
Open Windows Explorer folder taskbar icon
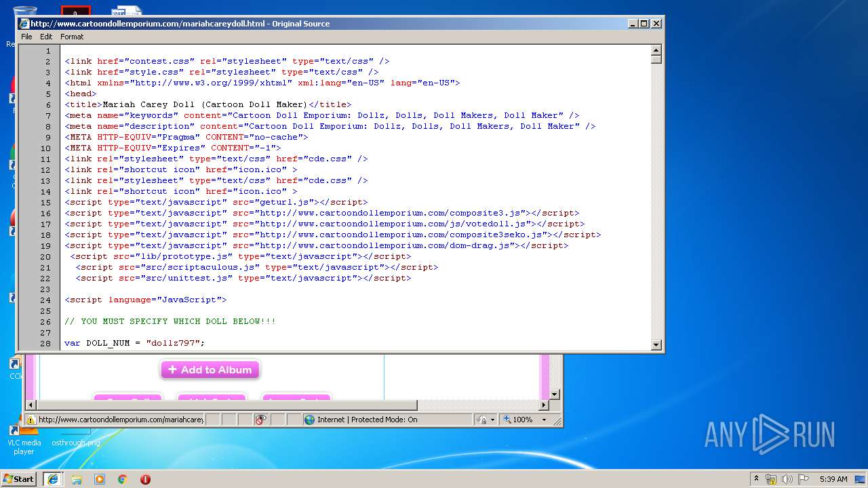click(77, 479)
